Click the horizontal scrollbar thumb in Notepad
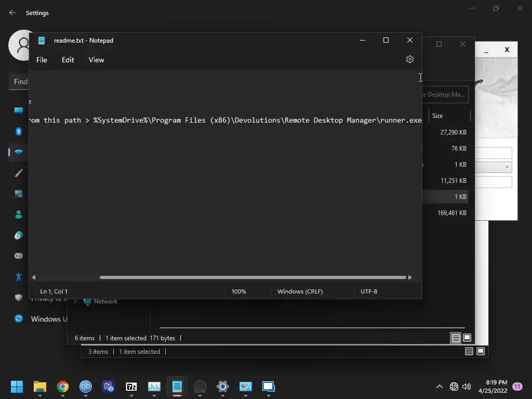Image resolution: width=532 pixels, height=399 pixels. pos(253,277)
